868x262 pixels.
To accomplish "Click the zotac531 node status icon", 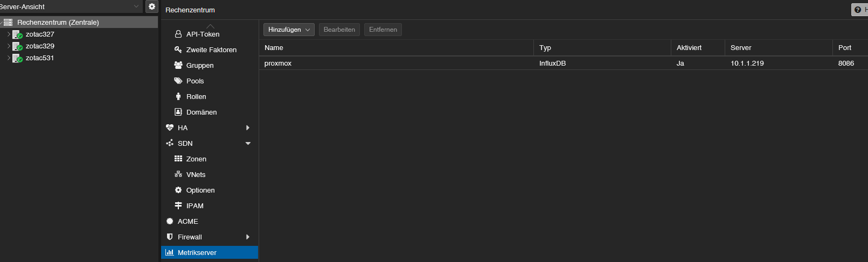I will pyautogui.click(x=17, y=58).
